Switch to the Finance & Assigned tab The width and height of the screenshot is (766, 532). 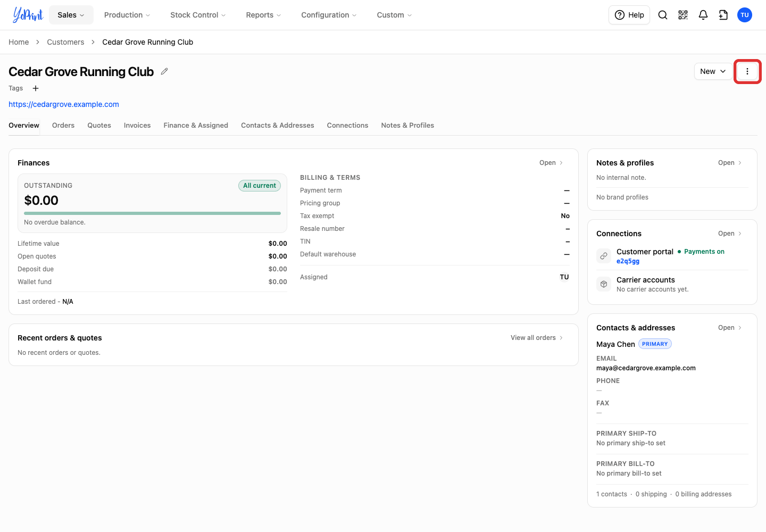pos(196,125)
